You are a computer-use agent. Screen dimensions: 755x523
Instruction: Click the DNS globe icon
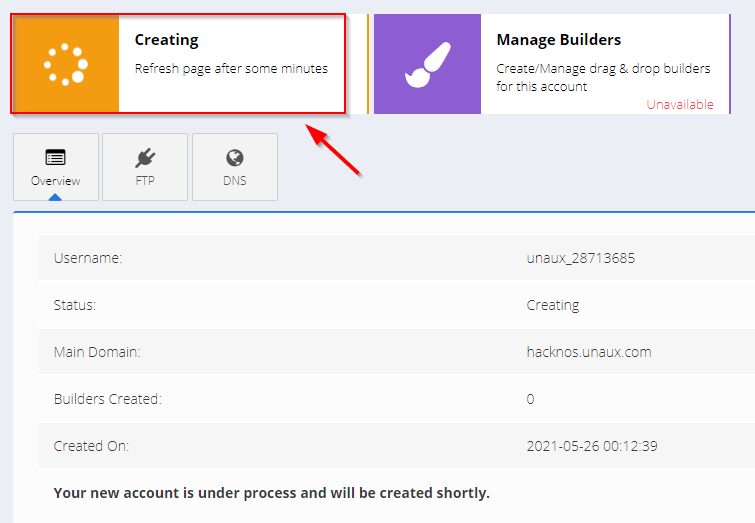(x=234, y=157)
